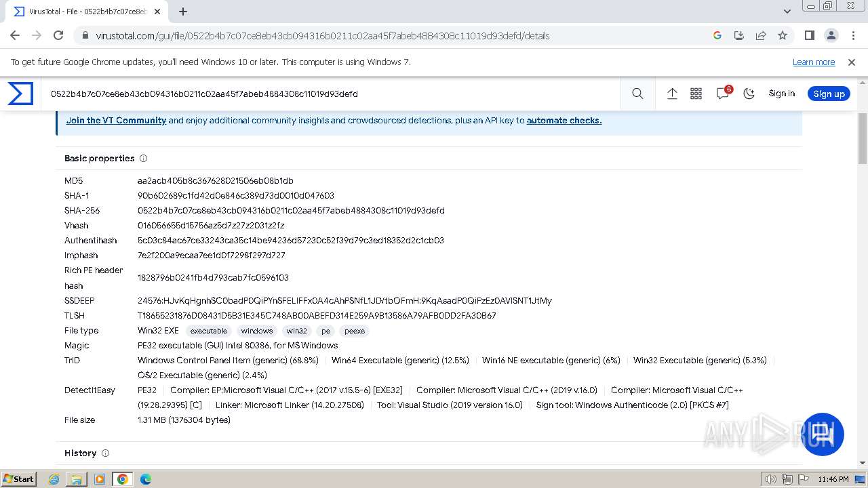Open the automate checks link
Image resolution: width=868 pixels, height=488 pixels.
coord(564,120)
